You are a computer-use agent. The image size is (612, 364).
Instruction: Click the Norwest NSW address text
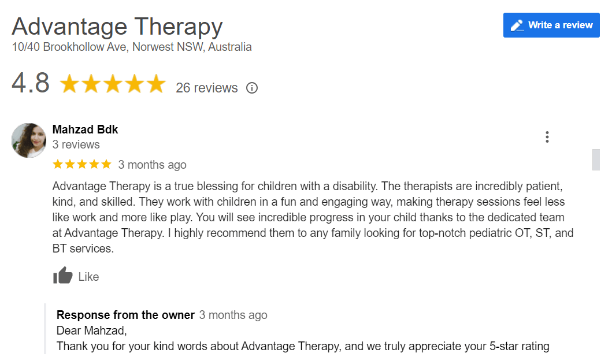(131, 47)
